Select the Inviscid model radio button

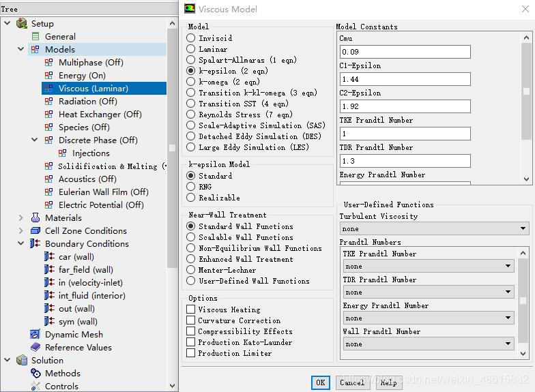click(x=191, y=38)
